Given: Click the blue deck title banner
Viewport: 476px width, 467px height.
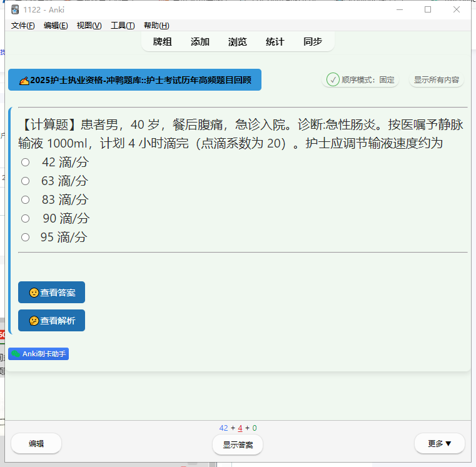Looking at the screenshot, I should 134,80.
